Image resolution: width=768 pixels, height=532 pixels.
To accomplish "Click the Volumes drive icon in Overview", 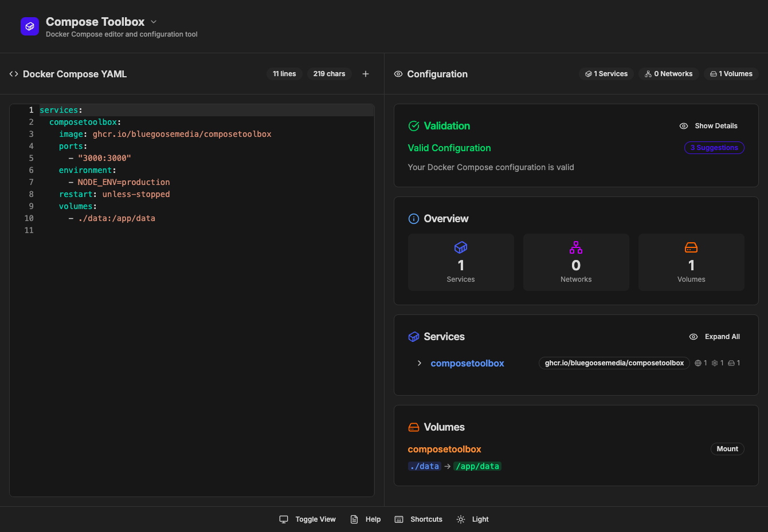I will click(691, 247).
